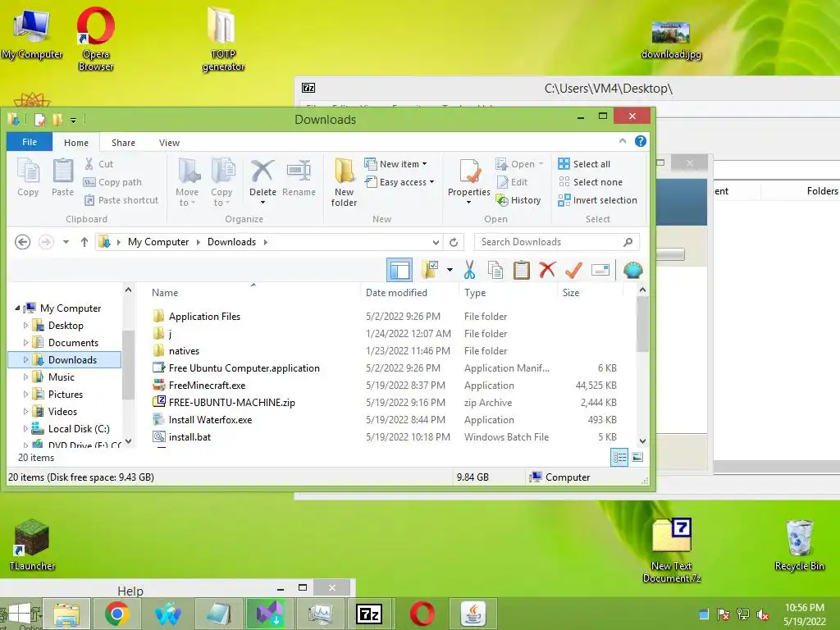Expand the Pictures tree node
Viewport: 840px width, 630px height.
coord(25,395)
